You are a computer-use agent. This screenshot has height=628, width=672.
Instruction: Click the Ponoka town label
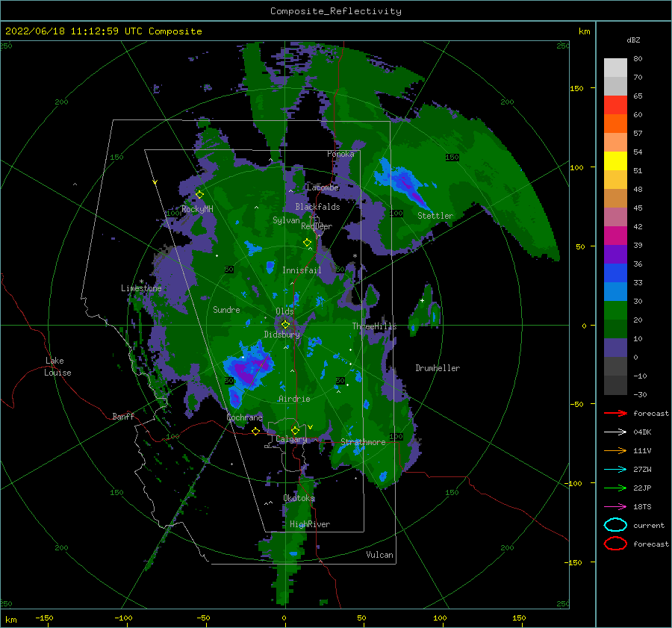(340, 154)
